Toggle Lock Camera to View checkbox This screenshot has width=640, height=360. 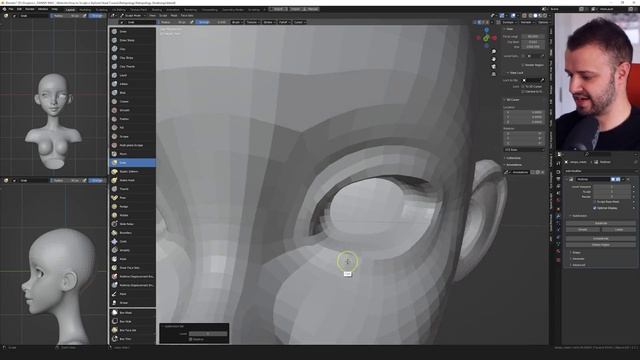pos(523,91)
